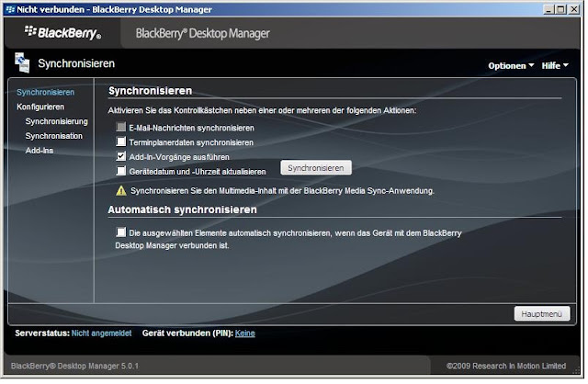Click the Synchronisieren button
The height and width of the screenshot is (384, 588).
click(x=316, y=168)
